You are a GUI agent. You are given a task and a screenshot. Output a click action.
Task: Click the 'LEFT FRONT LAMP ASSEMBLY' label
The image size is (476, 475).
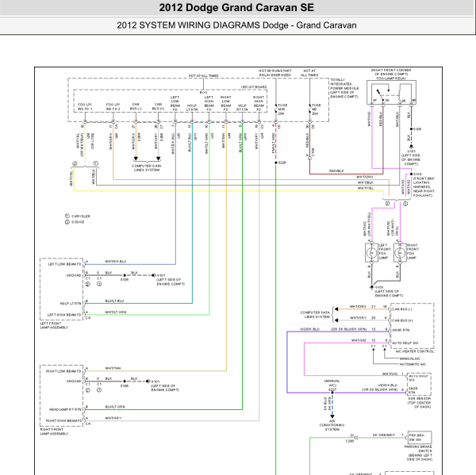[54, 325]
